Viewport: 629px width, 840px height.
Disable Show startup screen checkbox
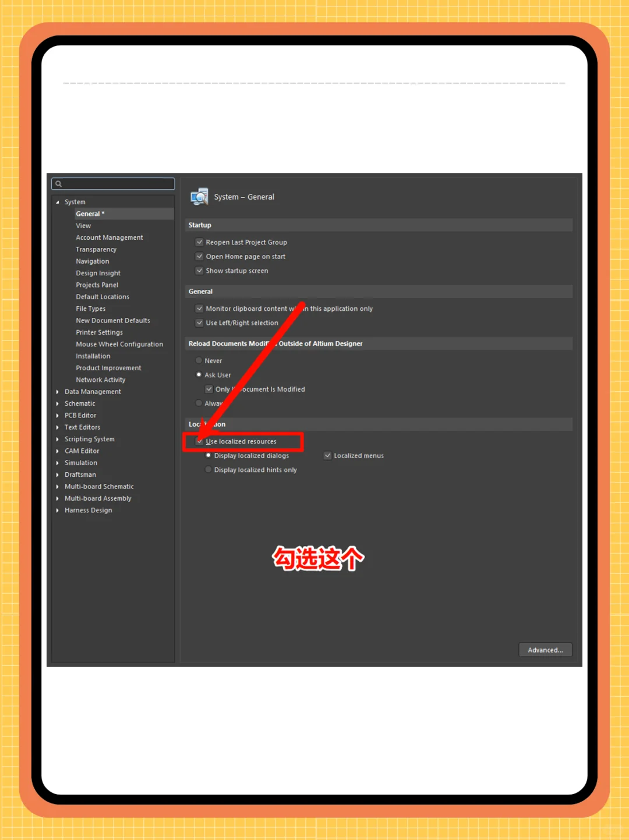tap(199, 271)
